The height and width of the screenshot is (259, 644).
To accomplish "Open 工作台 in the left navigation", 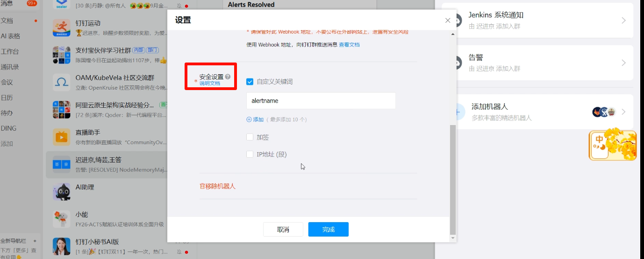I will tap(10, 51).
